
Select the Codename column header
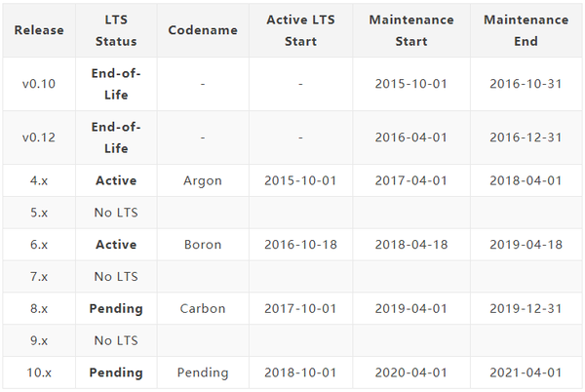[x=203, y=30]
